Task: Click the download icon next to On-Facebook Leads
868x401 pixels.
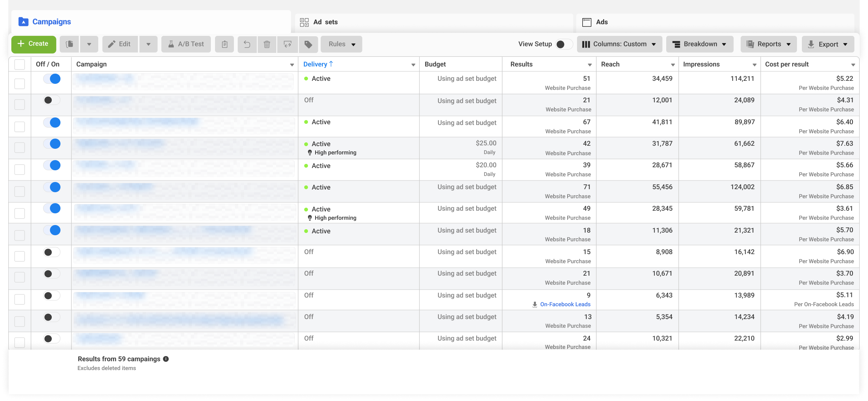Action: pos(535,305)
